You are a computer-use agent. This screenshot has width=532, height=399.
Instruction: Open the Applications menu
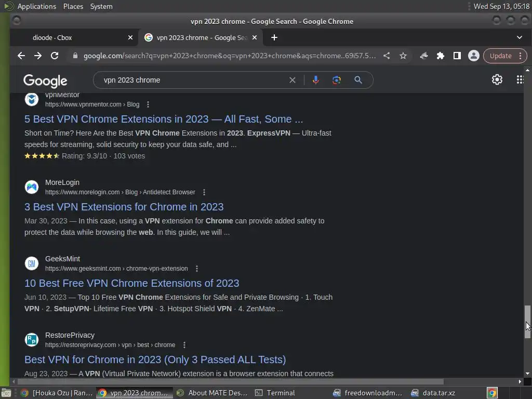37,6
